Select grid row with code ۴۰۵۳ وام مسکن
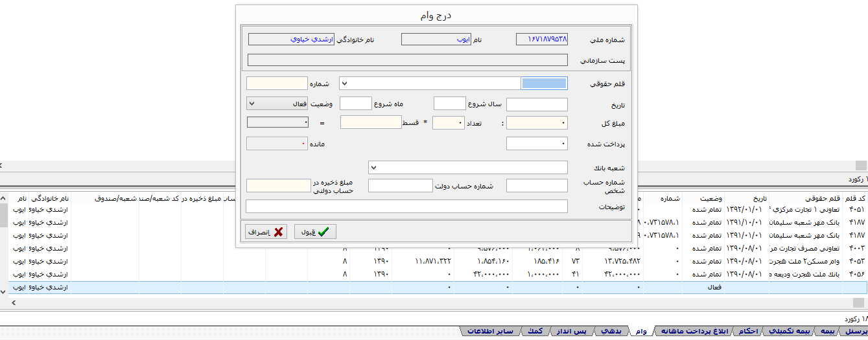 (437, 262)
